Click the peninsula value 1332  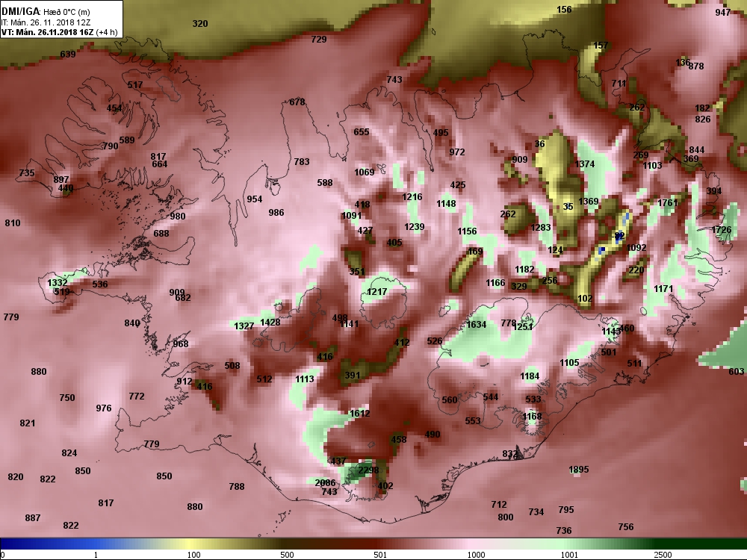click(x=58, y=283)
